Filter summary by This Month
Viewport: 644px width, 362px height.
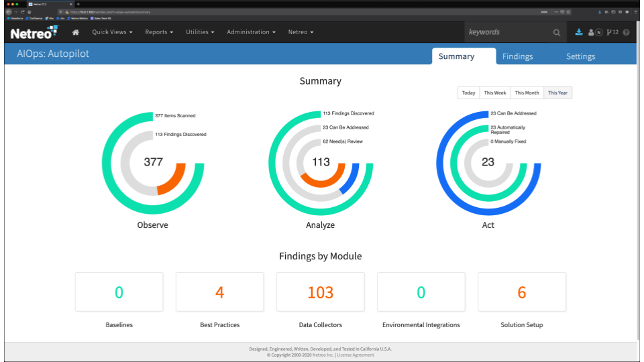(x=527, y=93)
